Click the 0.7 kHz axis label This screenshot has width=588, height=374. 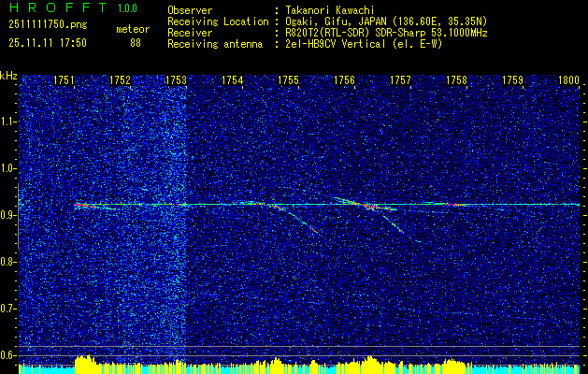point(7,309)
